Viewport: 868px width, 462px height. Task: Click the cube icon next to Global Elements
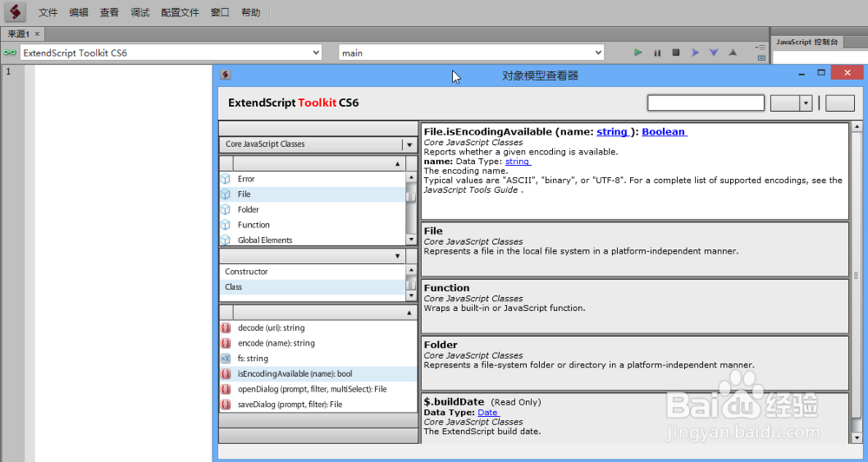(226, 240)
